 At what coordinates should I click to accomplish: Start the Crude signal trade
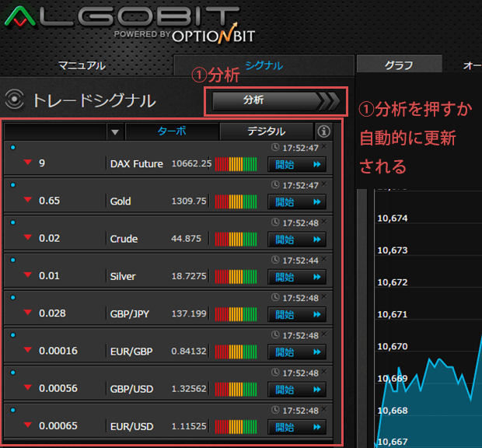297,240
